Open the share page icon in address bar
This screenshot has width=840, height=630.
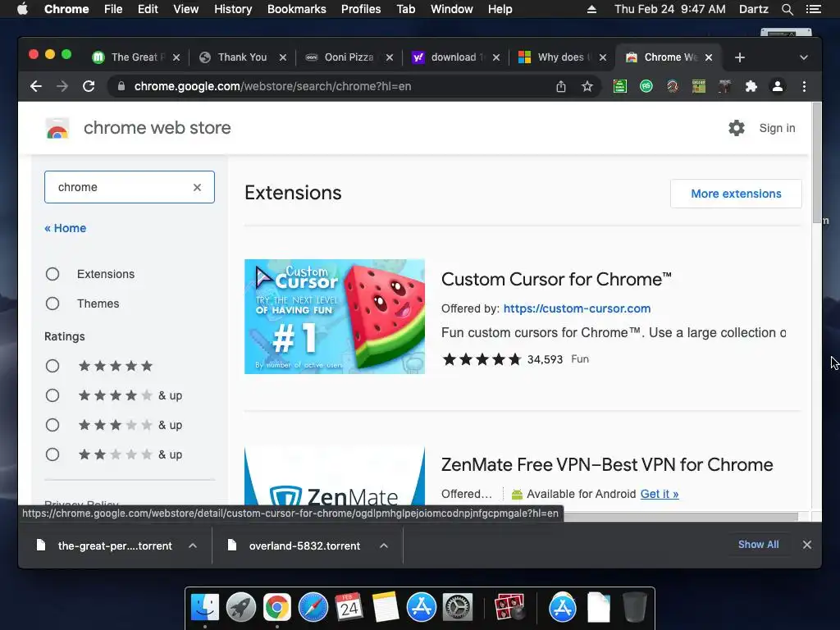(561, 86)
